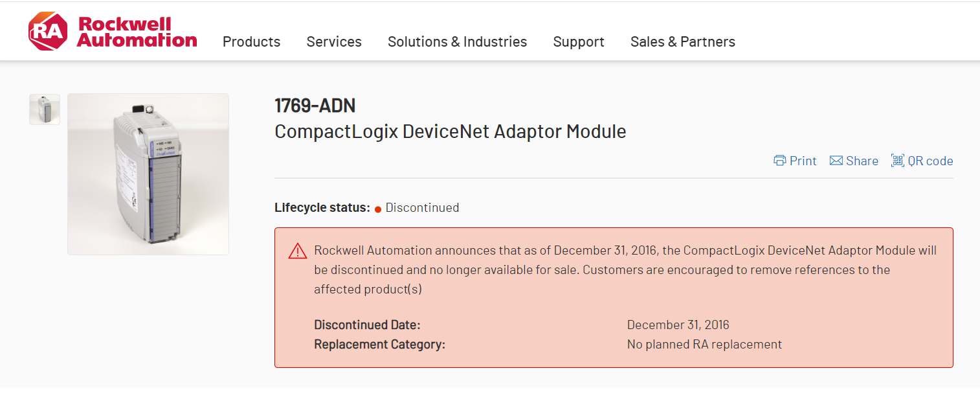980x412 pixels.
Task: Select Sales & Partners in navigation
Action: coord(683,42)
